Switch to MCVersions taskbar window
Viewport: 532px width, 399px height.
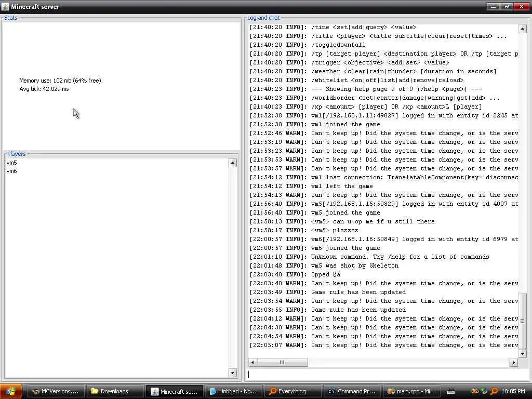(55, 391)
